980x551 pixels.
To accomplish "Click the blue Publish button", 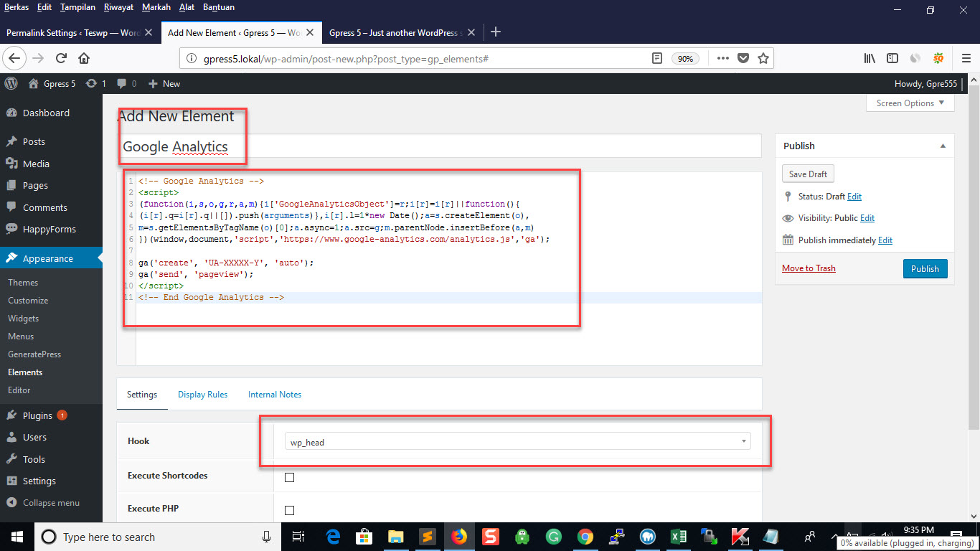I will pos(925,268).
